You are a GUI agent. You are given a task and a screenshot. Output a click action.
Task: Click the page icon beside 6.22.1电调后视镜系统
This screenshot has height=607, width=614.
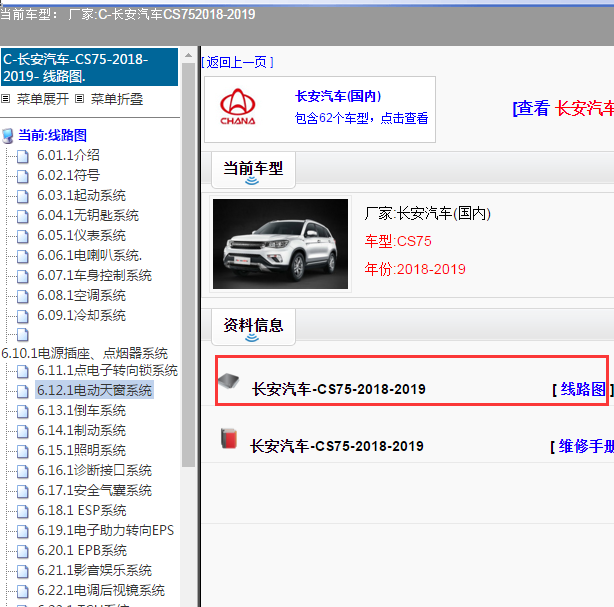pos(22,591)
